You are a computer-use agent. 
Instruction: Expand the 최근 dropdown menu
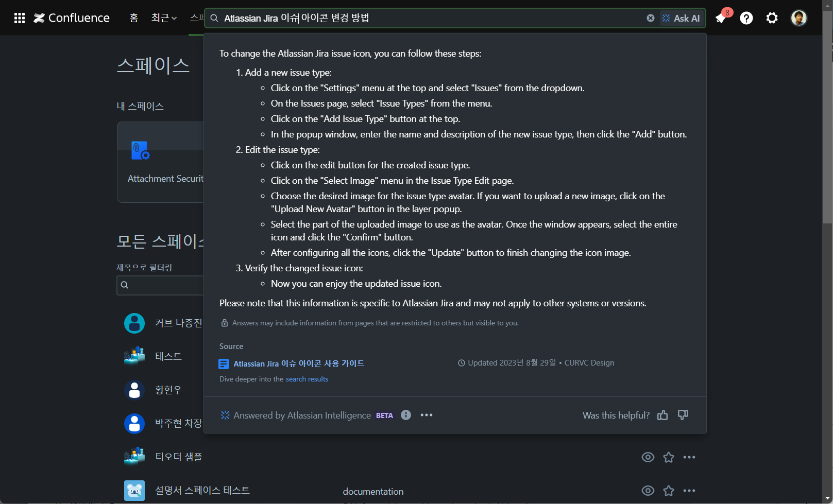point(164,18)
